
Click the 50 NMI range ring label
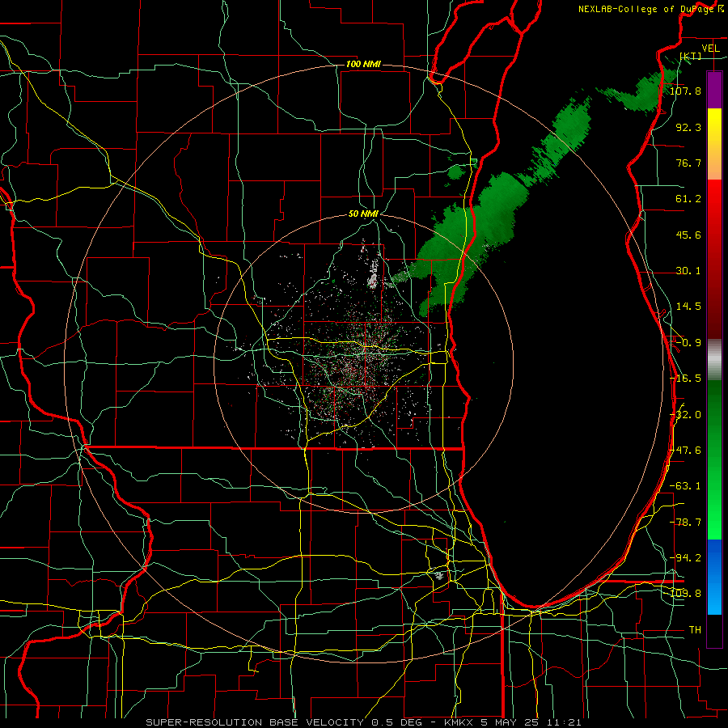coord(363,214)
